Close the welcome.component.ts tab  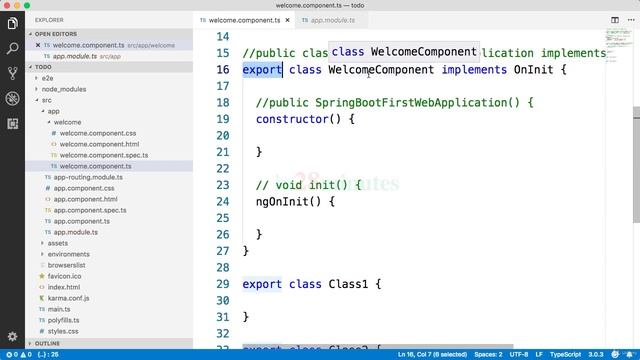(x=287, y=20)
